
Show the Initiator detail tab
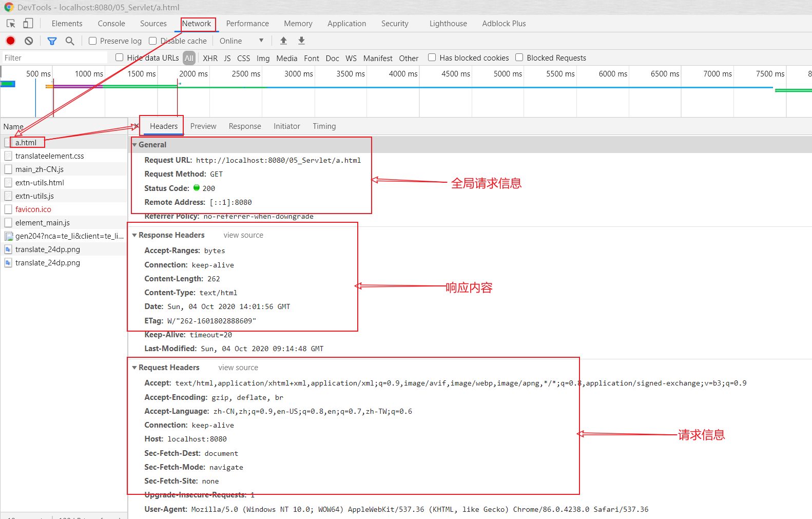coord(287,126)
